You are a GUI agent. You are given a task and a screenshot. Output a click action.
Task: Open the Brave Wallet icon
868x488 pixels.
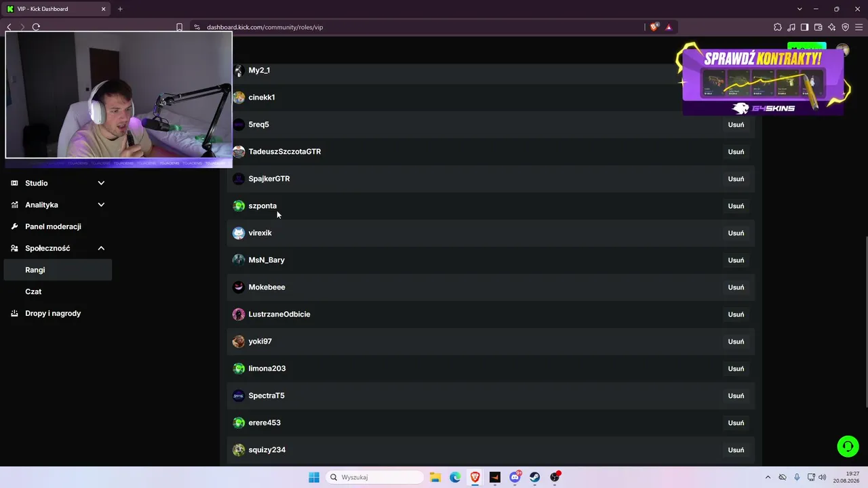[x=818, y=27]
